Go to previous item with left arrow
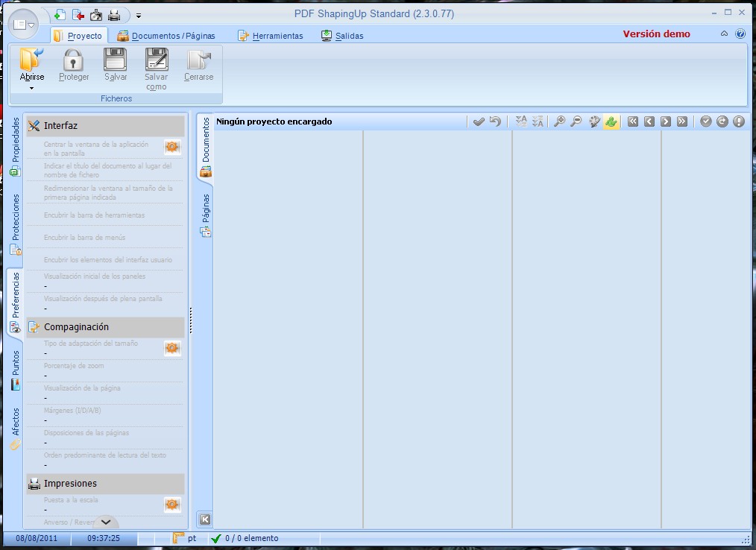 tap(649, 121)
